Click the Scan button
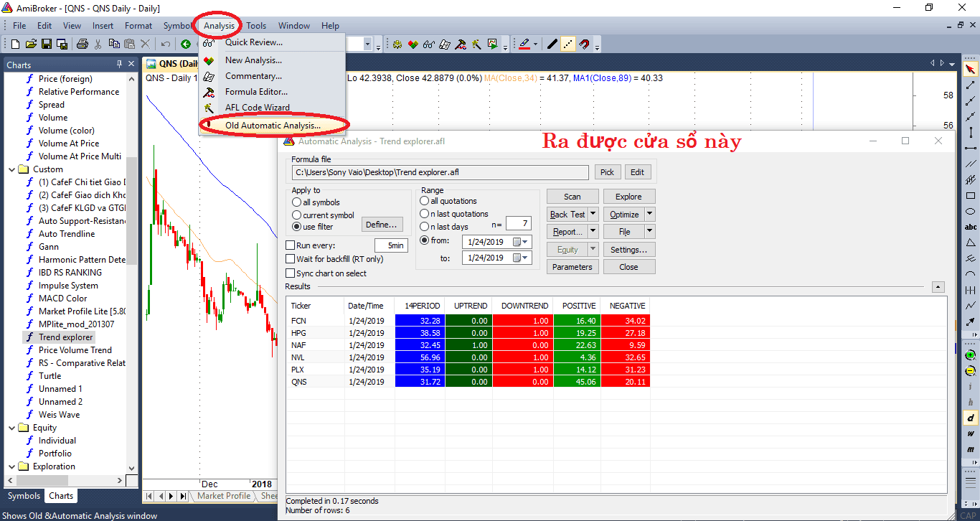This screenshot has height=521, width=980. pyautogui.click(x=573, y=197)
